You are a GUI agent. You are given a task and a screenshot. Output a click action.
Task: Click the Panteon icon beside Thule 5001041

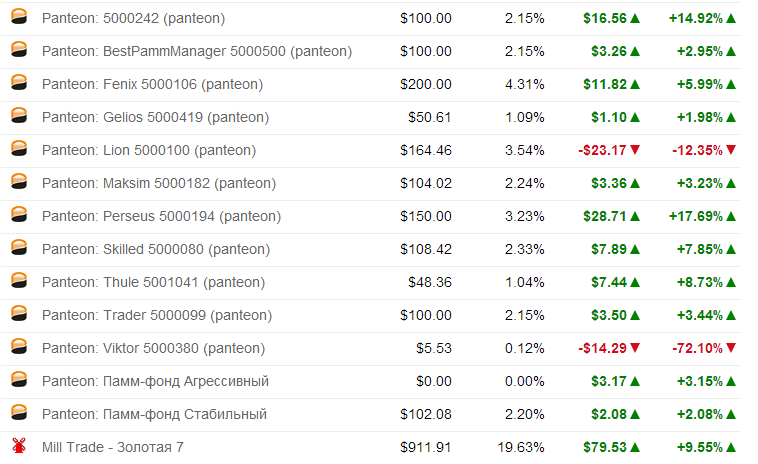(x=19, y=281)
